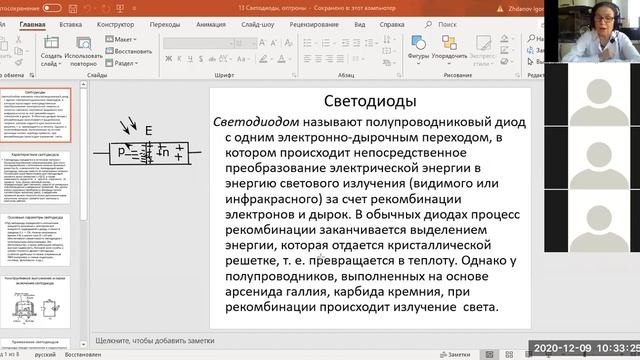Expand the Макет layout dropdown
Screen dimensions: 640x360
[121, 39]
